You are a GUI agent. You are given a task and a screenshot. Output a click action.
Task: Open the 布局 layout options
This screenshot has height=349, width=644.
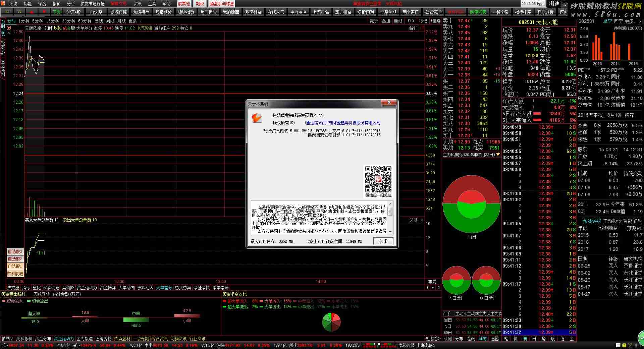[432, 282]
